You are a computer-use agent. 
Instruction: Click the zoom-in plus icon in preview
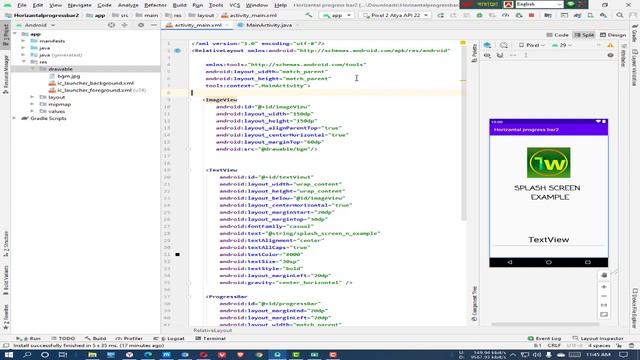[x=604, y=287]
